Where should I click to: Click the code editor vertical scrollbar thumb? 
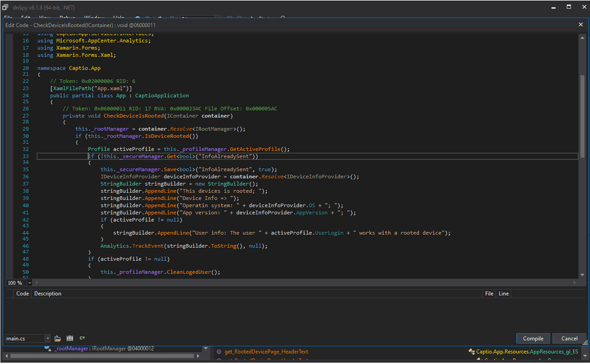click(582, 116)
